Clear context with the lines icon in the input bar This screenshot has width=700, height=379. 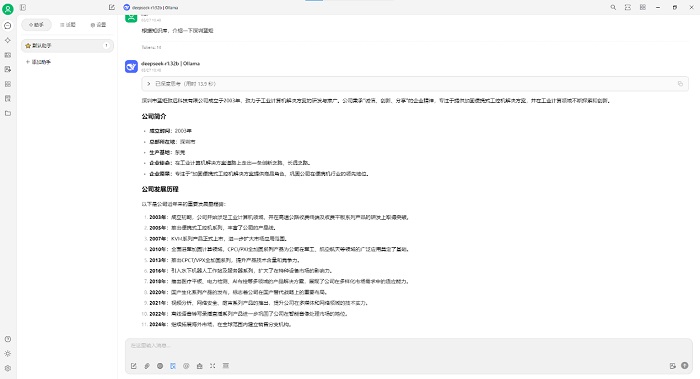226,366
